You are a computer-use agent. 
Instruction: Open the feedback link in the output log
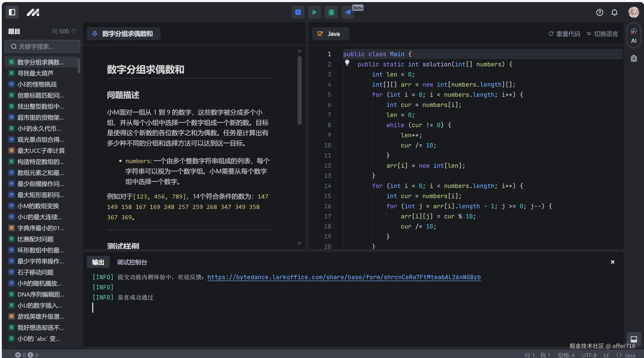tap(344, 277)
